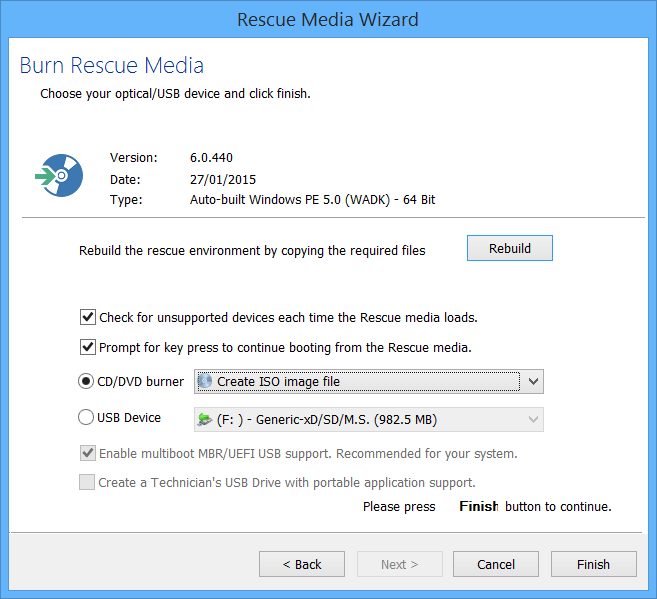Click the Rescue Media Wizard title bar
The width and height of the screenshot is (657, 599).
[x=328, y=19]
